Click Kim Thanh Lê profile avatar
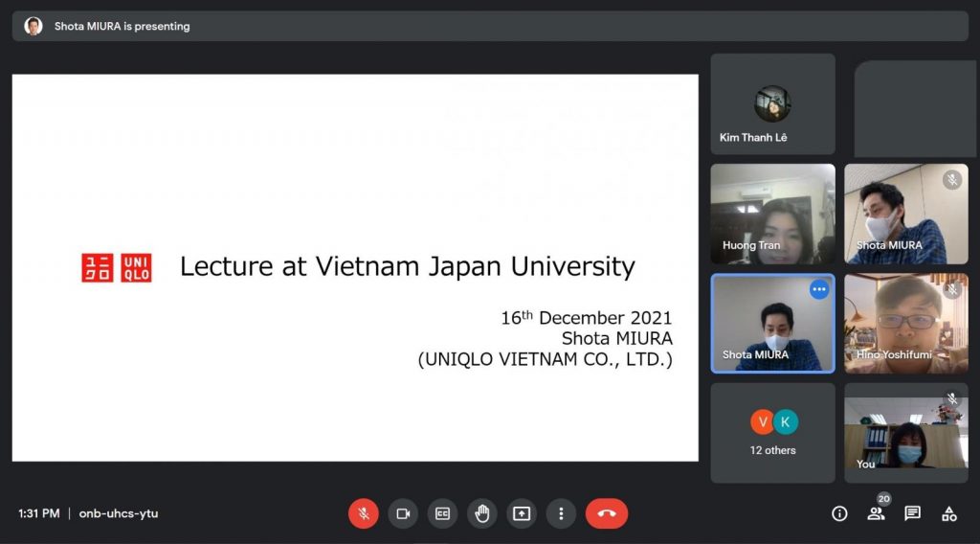The width and height of the screenshot is (980, 544). (772, 103)
